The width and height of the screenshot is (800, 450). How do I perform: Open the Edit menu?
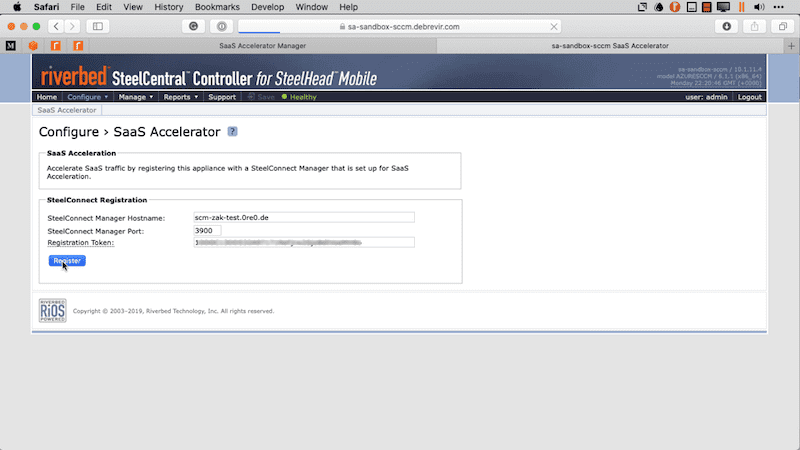point(104,7)
